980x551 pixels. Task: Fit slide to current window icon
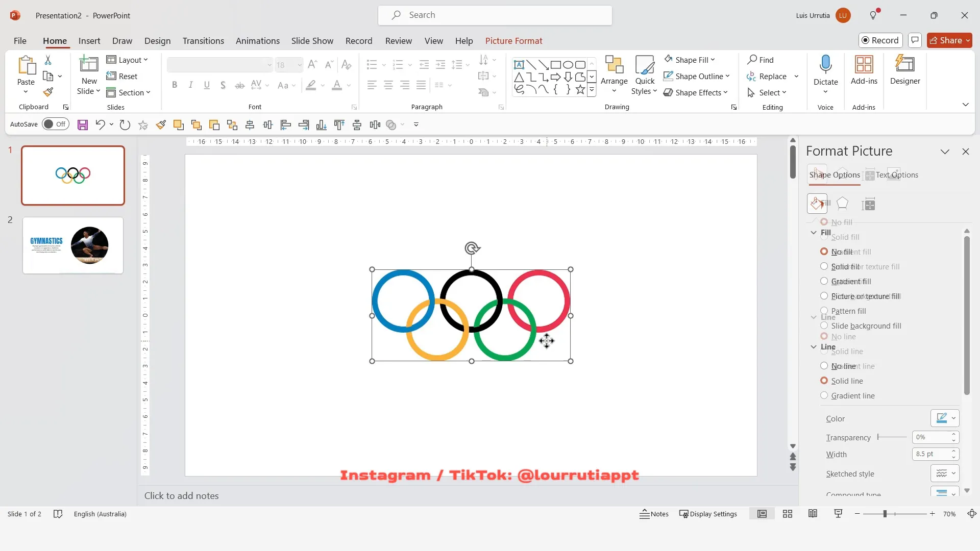(972, 514)
